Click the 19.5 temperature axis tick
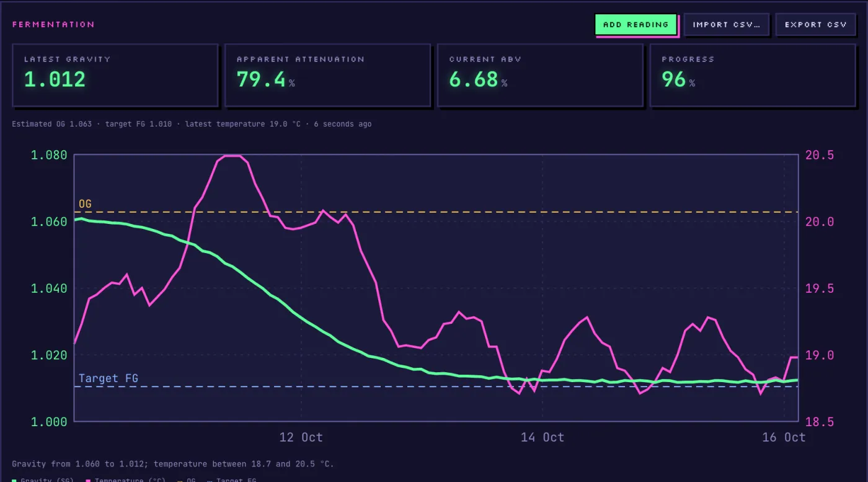The height and width of the screenshot is (482, 868). [819, 288]
